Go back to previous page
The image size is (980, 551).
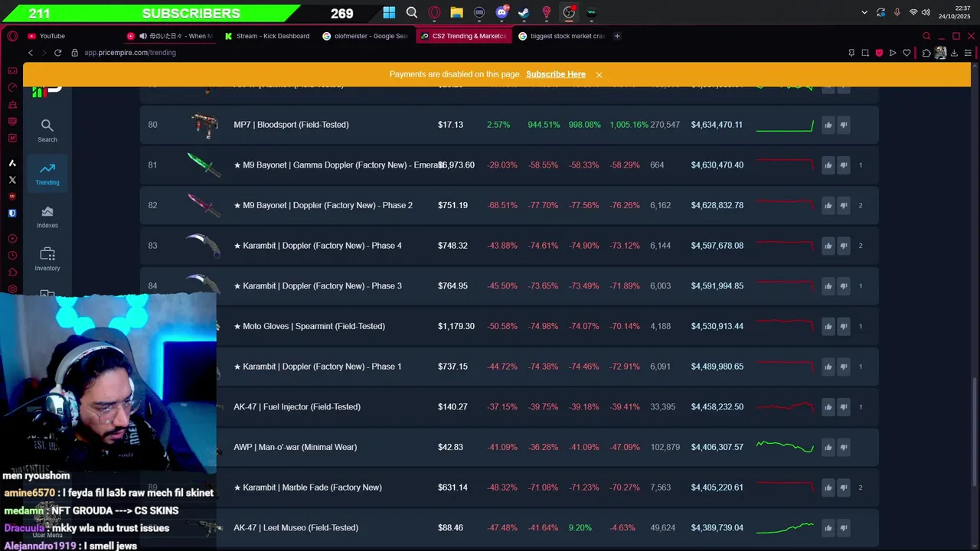(x=31, y=53)
